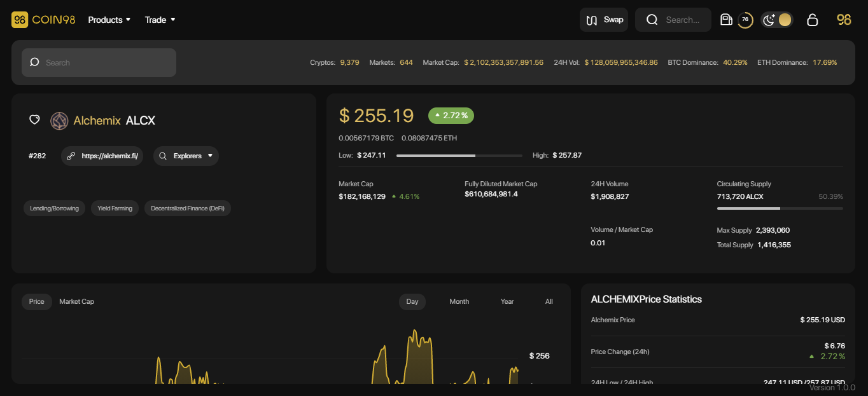Click the Market Cap value $2,102,353,357,891.56

(503, 62)
